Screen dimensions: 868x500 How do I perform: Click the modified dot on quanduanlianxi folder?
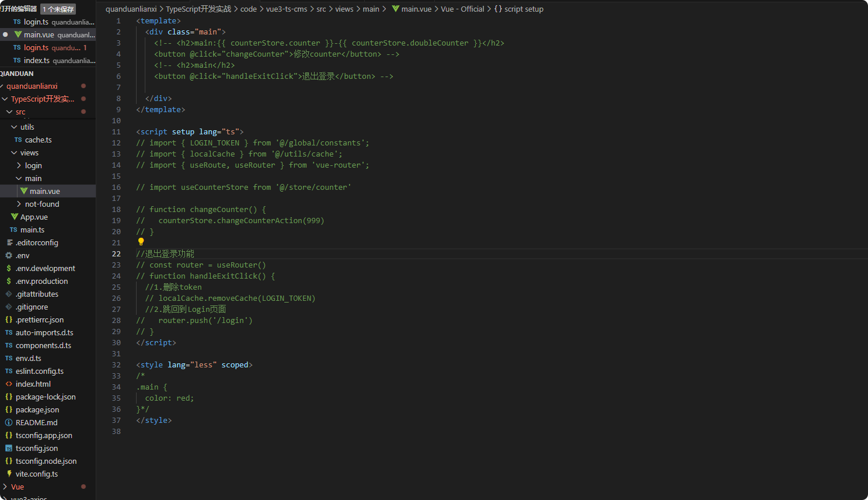pos(83,86)
